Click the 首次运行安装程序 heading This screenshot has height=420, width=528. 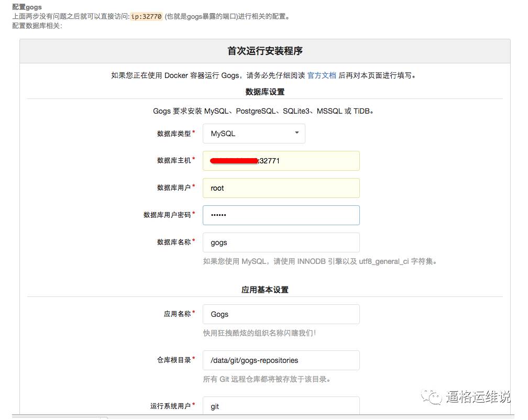click(265, 51)
